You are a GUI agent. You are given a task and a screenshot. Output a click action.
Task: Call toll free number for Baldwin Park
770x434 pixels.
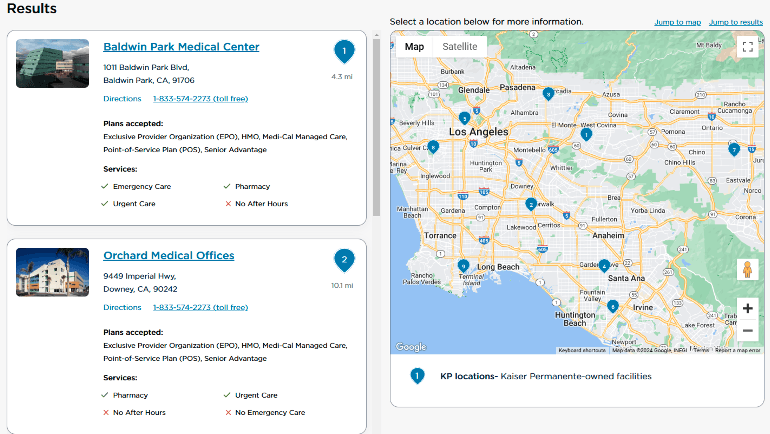(x=200, y=99)
